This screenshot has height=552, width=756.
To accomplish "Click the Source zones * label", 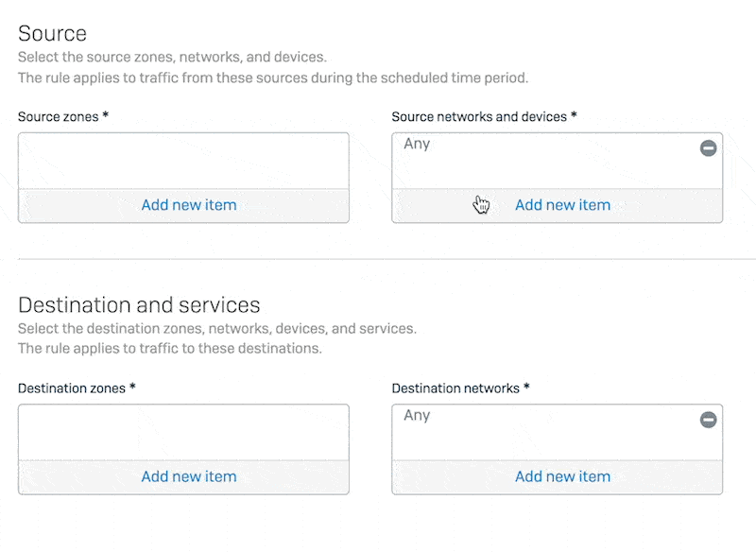I will [63, 116].
